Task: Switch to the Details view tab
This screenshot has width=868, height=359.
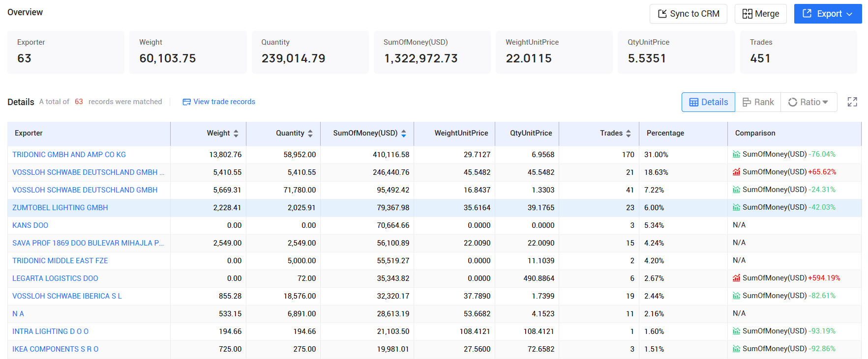Action: point(708,102)
